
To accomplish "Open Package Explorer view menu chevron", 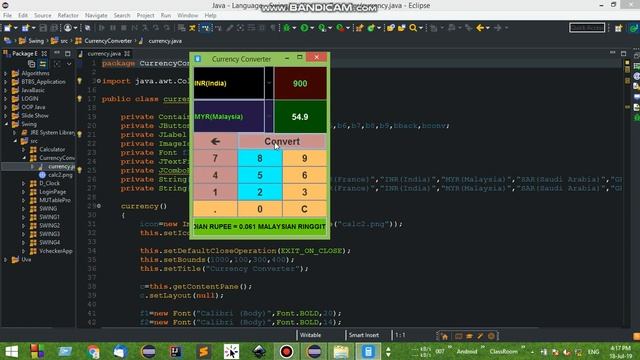I will coord(69,64).
